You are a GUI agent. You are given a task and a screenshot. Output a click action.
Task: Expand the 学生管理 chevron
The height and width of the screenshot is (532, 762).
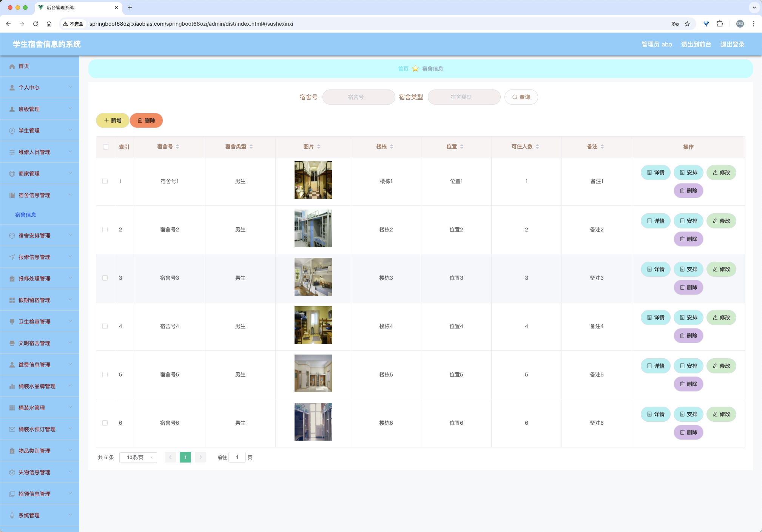[70, 130]
